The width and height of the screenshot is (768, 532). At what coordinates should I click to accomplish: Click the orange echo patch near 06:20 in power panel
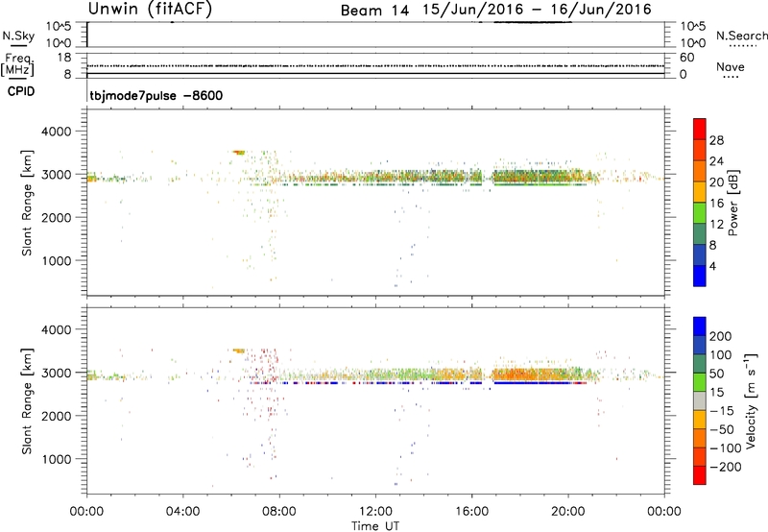239,153
